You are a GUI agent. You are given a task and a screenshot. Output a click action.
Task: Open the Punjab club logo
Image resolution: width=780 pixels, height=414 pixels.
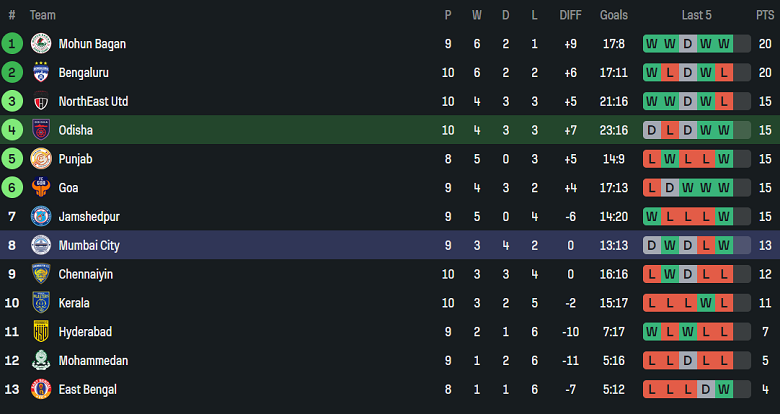41,159
